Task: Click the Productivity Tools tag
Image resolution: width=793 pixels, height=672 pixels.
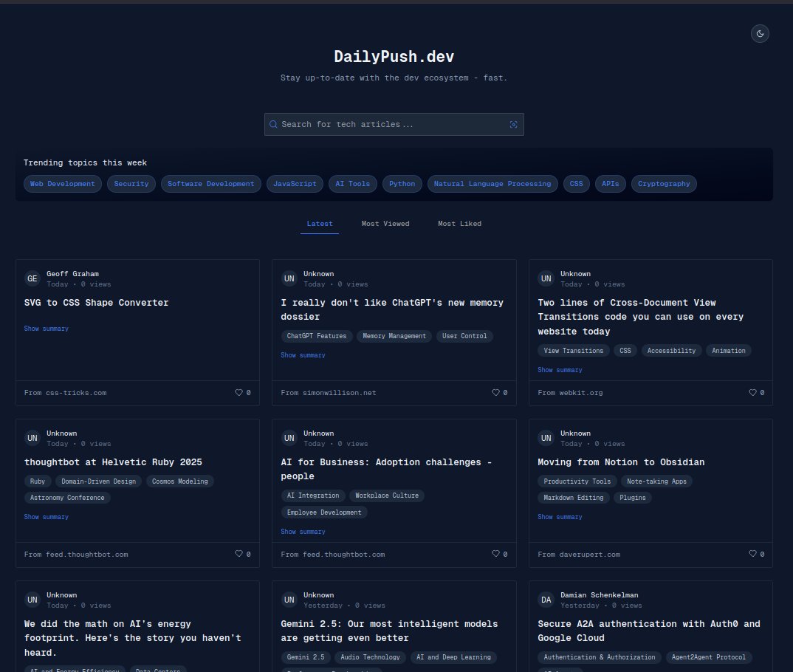Action: 577,481
